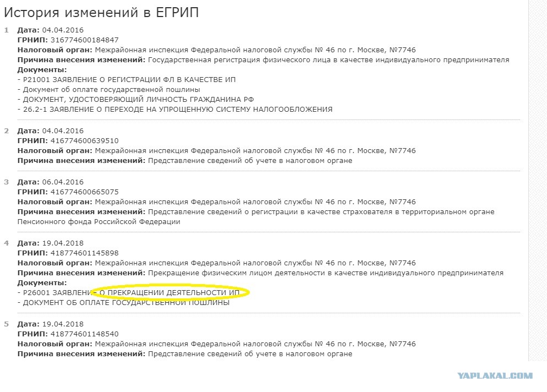
Task: Click ДОКУМЕНТ ОБ ОПЛАТЕ ГОСУДАРСТВЕННОЙ ПОШЛИНЫ in record 4
Action: 123,303
